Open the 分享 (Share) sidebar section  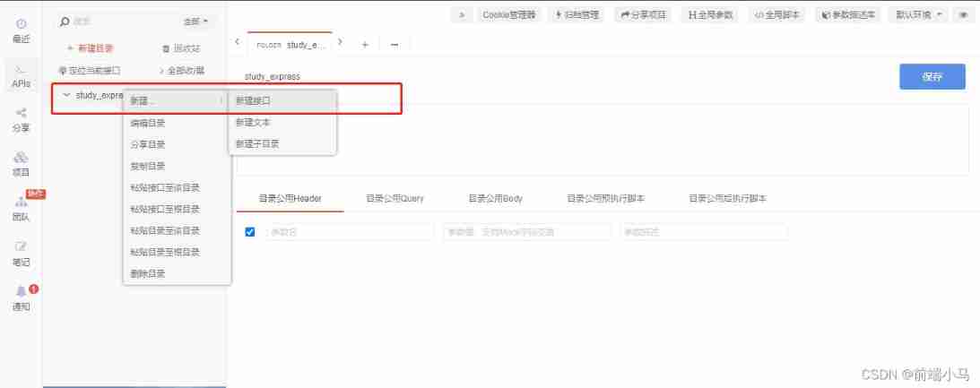point(22,120)
